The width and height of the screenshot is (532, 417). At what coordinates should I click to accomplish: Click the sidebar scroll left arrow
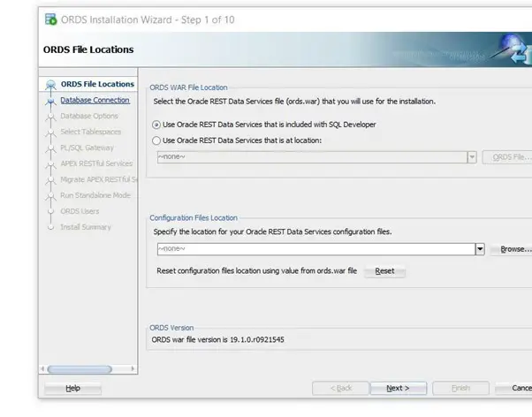[42, 368]
